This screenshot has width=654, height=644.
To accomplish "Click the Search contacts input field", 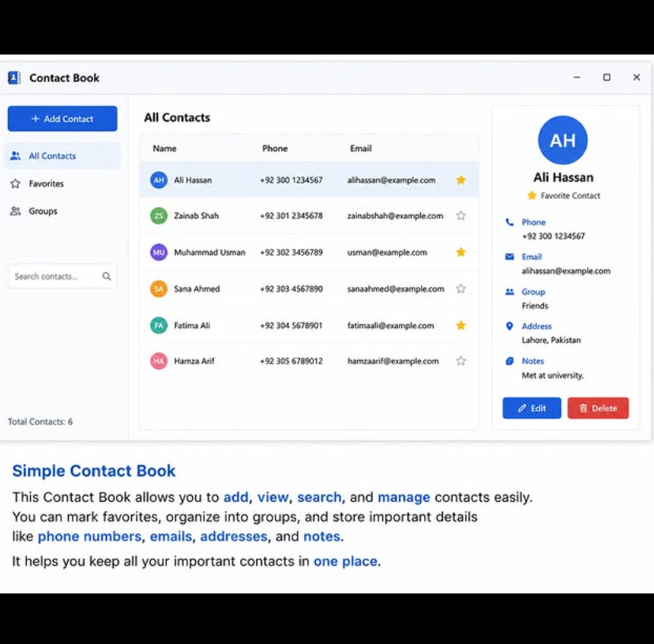I will click(x=62, y=277).
